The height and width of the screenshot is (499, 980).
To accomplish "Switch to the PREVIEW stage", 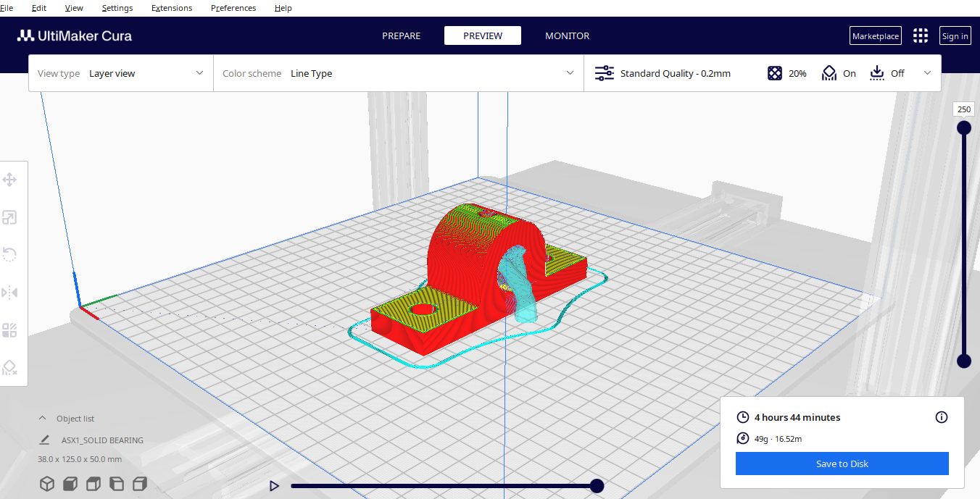I will coord(483,35).
